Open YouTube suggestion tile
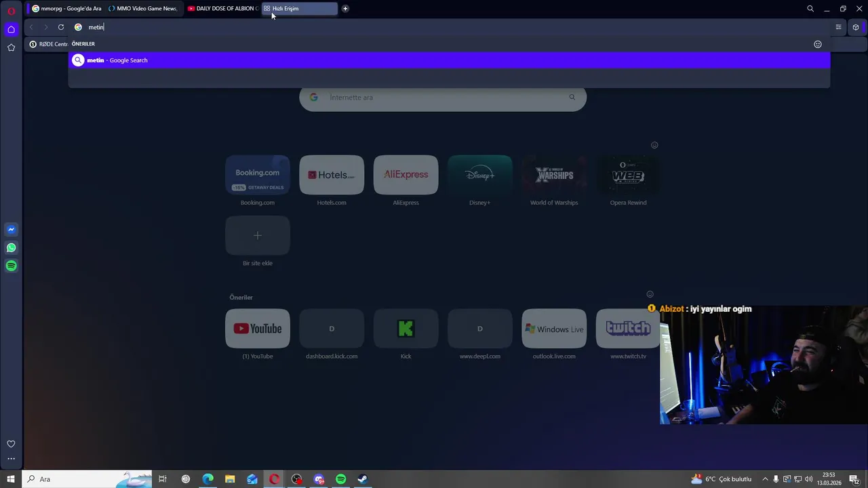The width and height of the screenshot is (868, 488). tap(258, 329)
